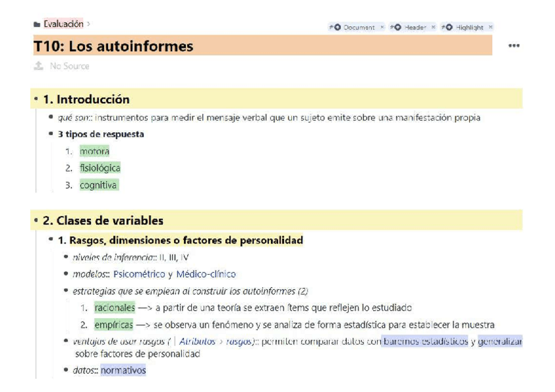Click the No Source upload icon
Screen dimensions: 555x392
39,66
